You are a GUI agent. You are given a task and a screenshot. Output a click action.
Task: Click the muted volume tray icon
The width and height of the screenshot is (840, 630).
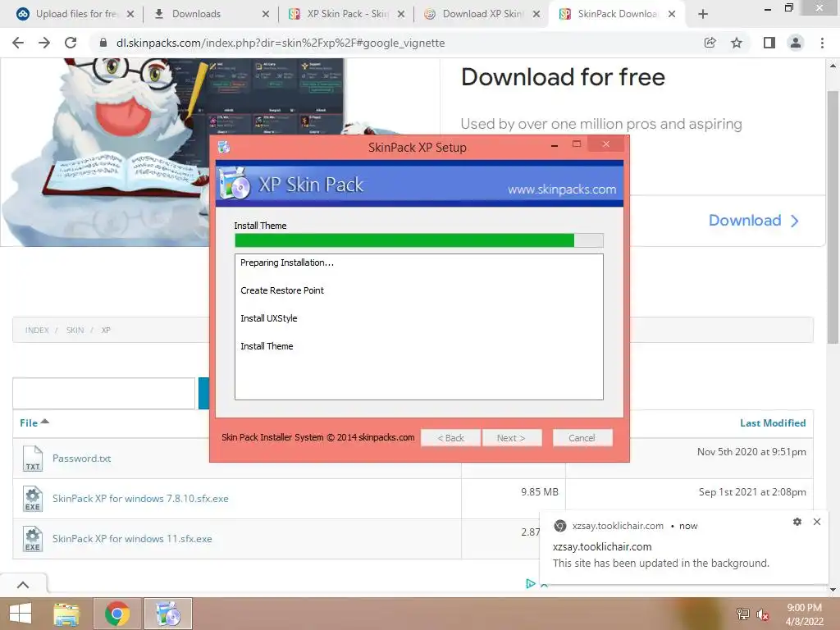(x=763, y=615)
